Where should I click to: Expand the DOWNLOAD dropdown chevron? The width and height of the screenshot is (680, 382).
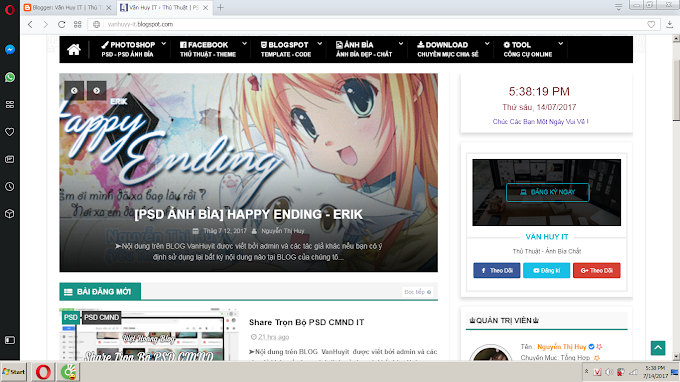tap(487, 44)
